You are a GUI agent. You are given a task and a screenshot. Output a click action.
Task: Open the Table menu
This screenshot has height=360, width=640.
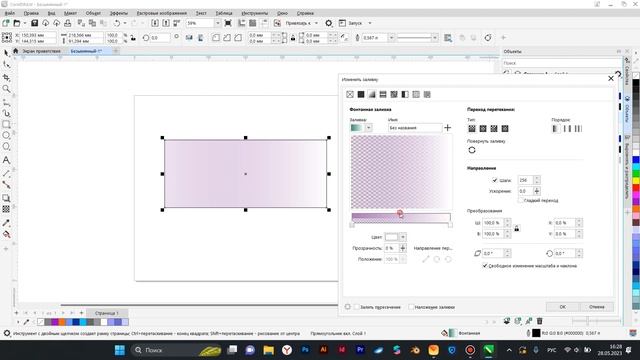[224, 13]
